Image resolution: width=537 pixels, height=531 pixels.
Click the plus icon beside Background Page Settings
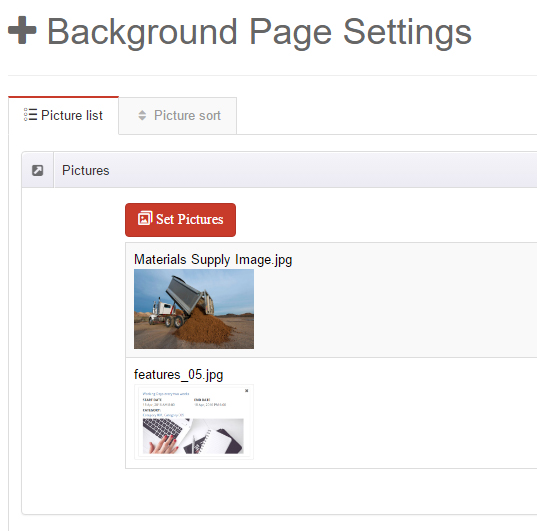coord(22,30)
